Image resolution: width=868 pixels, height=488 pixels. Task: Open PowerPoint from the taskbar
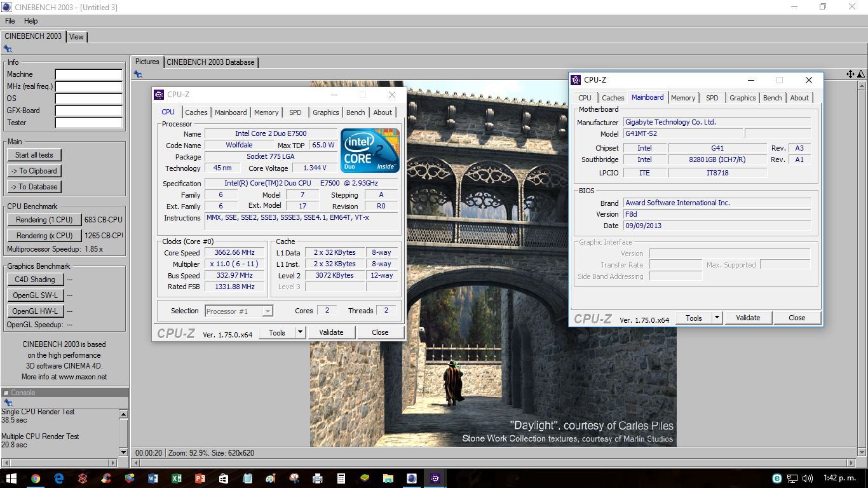(200, 478)
